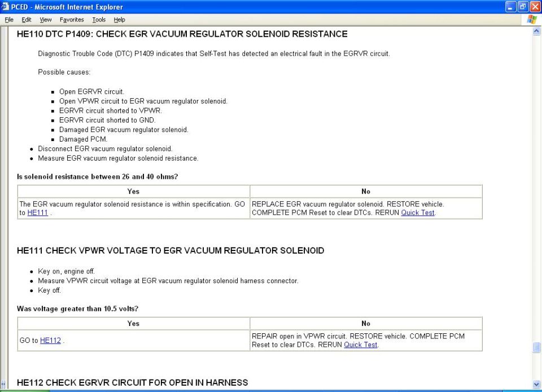Click 'Damaged EGR vacuum regulator solenoid.' text

[x=124, y=130]
